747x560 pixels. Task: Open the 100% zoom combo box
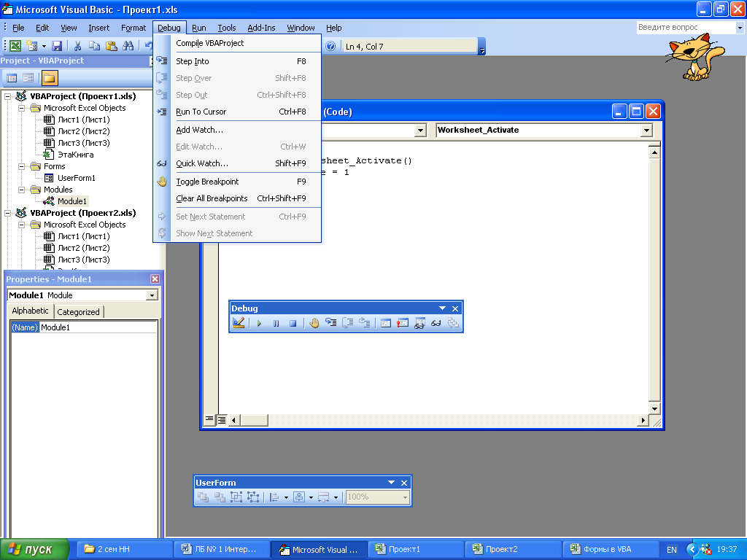click(x=377, y=497)
